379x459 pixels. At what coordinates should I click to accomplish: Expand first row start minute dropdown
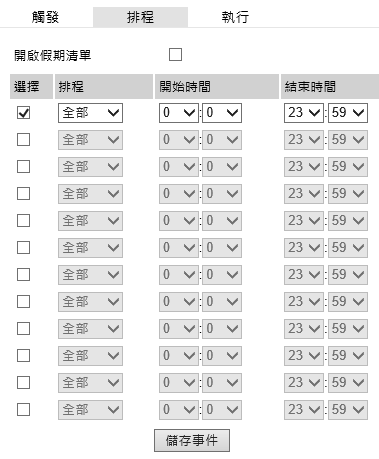coord(222,113)
